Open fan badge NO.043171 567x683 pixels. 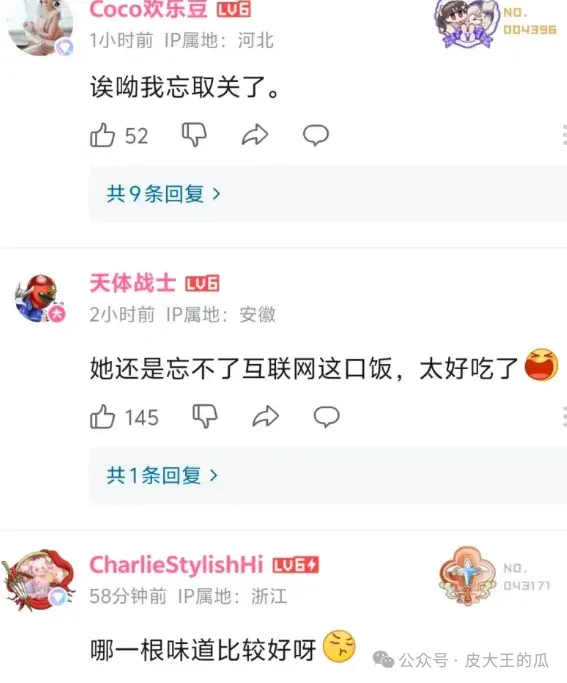(495, 576)
